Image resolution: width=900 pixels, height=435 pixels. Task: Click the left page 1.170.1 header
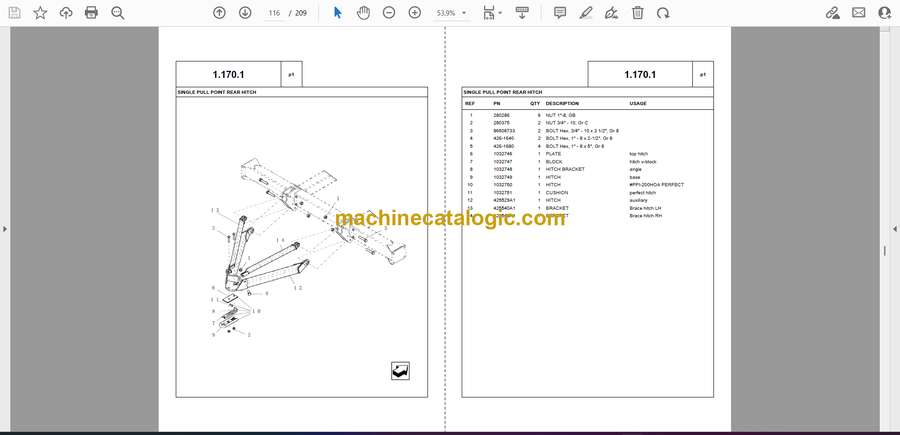pos(228,75)
